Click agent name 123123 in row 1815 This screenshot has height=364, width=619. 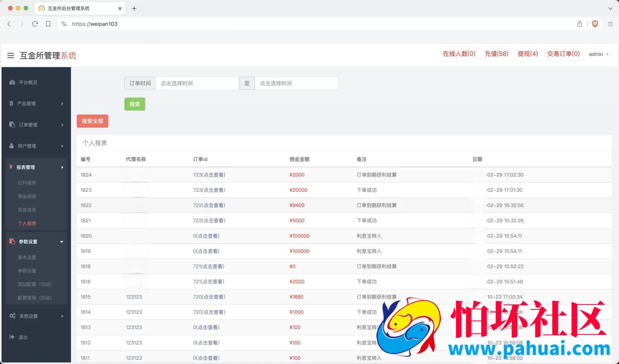[134, 297]
